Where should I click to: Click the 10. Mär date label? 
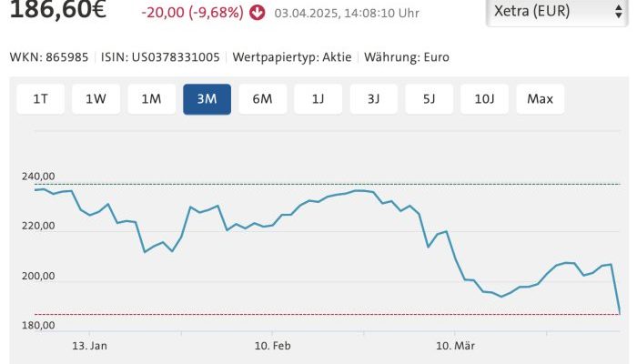tap(455, 347)
